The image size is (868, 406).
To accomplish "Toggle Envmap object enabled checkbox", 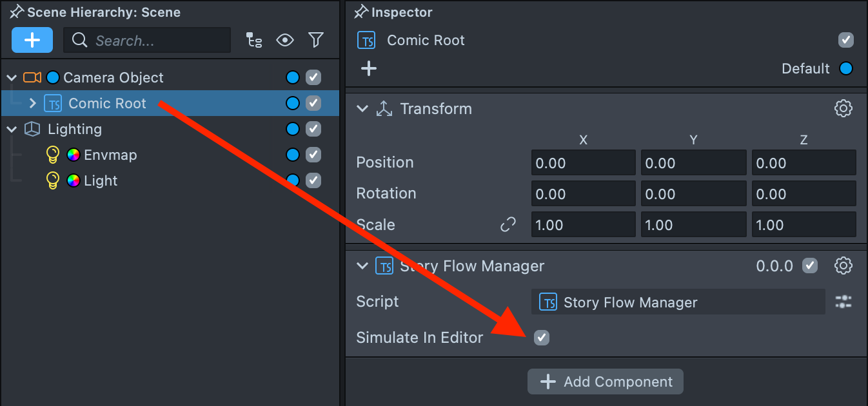I will 313,155.
